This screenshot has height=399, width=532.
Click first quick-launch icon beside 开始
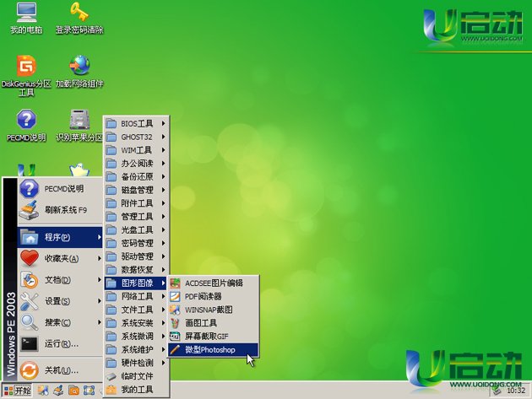tap(43, 391)
